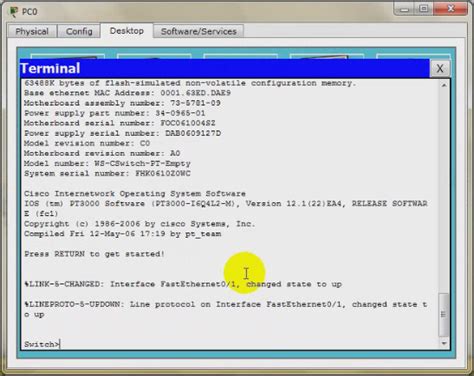
Task: Click the 'Motherboard assembly number' line
Action: tap(122, 103)
